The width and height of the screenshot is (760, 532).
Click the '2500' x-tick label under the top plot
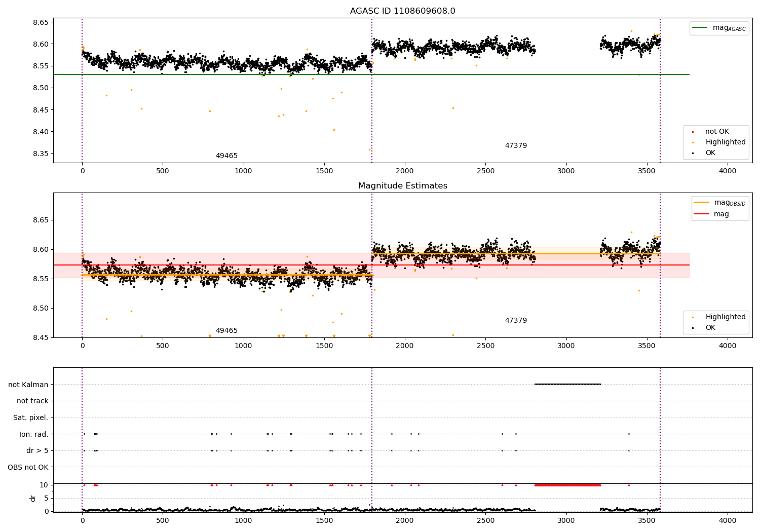[x=485, y=171]
